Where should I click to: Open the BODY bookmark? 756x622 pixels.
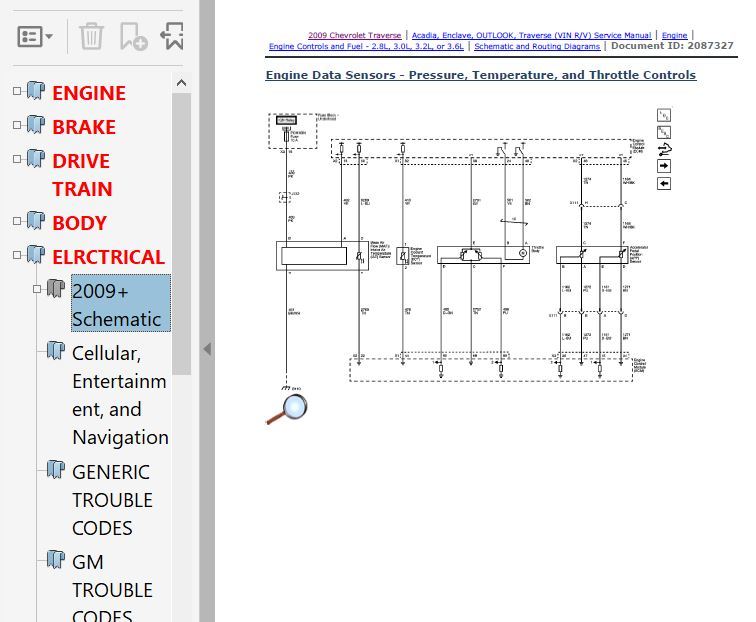[x=79, y=223]
